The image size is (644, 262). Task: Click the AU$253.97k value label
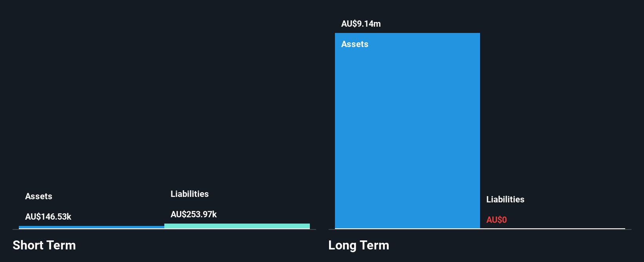[194, 214]
